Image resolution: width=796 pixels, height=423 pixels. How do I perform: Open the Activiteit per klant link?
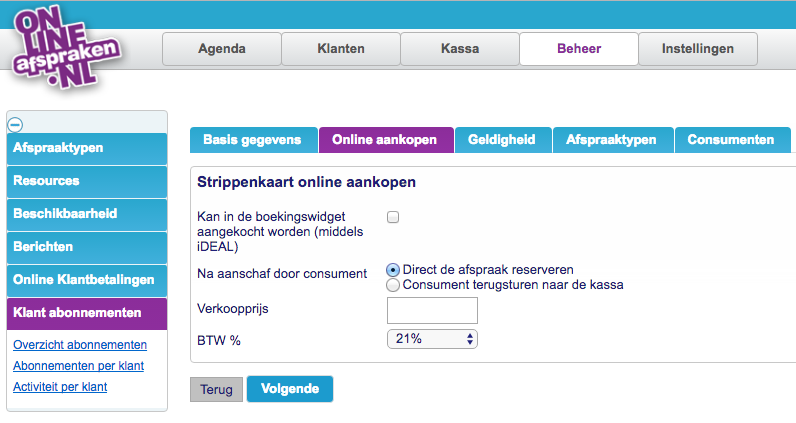tap(60, 387)
